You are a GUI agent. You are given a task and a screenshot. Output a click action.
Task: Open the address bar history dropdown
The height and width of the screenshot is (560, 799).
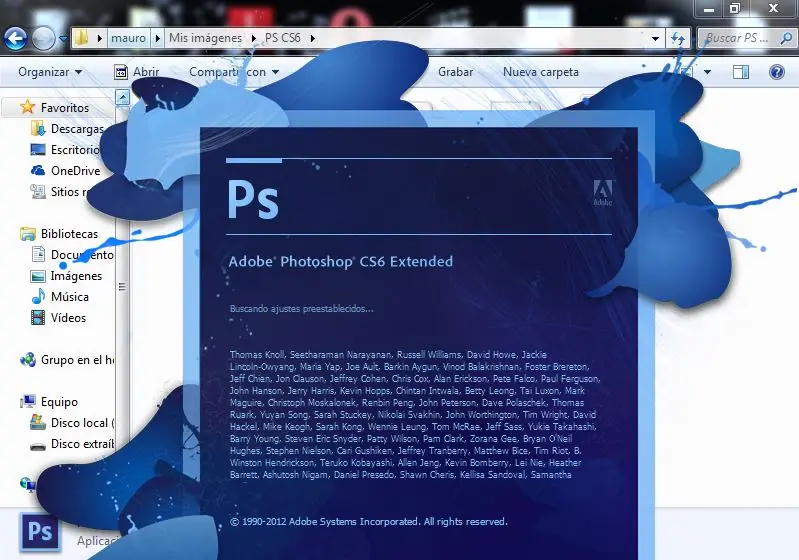[655, 38]
